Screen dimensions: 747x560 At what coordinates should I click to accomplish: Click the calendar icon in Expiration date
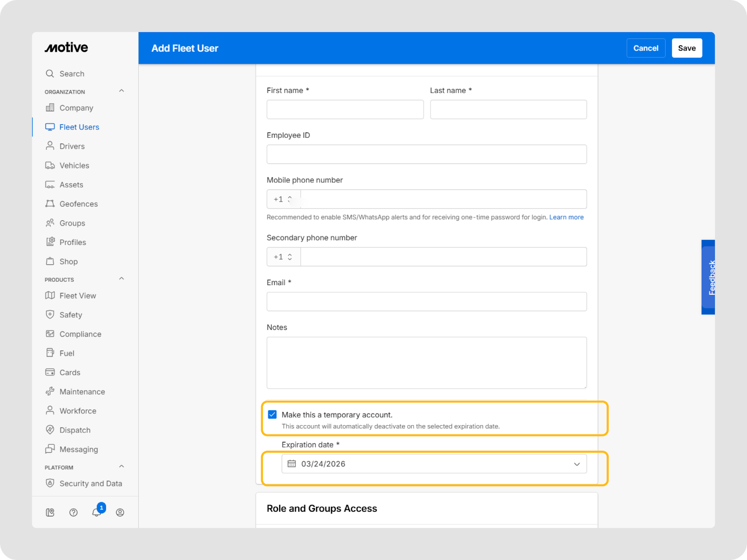point(292,464)
